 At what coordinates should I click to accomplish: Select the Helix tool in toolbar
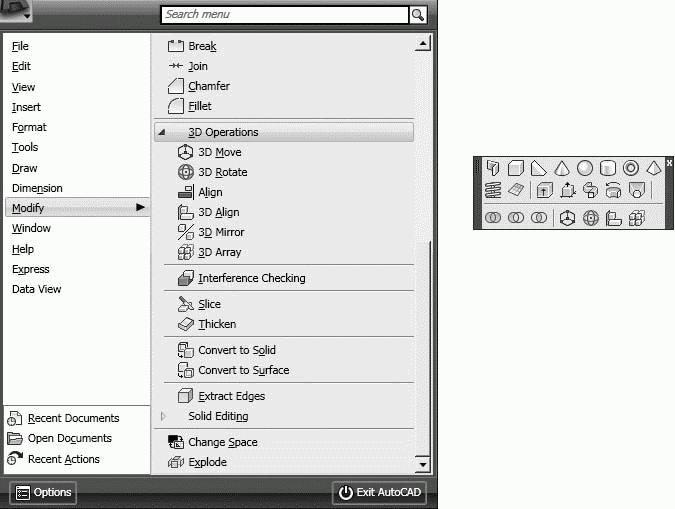tap(493, 190)
